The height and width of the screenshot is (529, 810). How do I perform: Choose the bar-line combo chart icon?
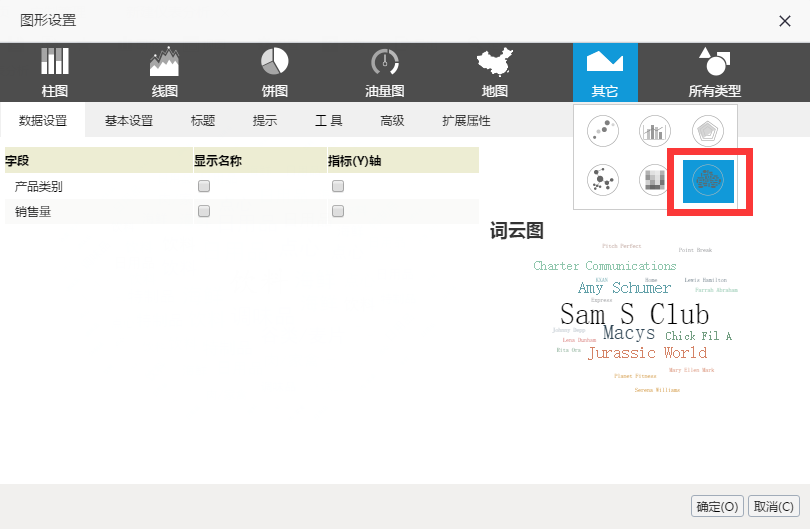655,131
